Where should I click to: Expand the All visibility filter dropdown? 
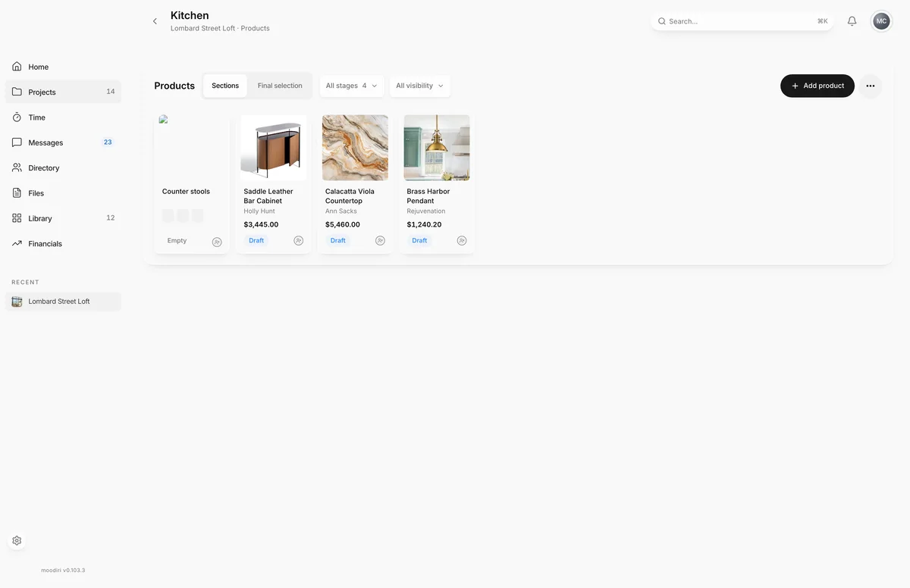420,86
